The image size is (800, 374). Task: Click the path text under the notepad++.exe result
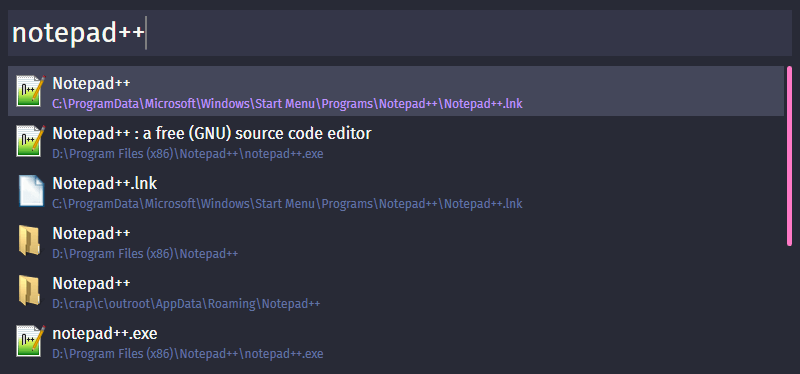coord(188,354)
